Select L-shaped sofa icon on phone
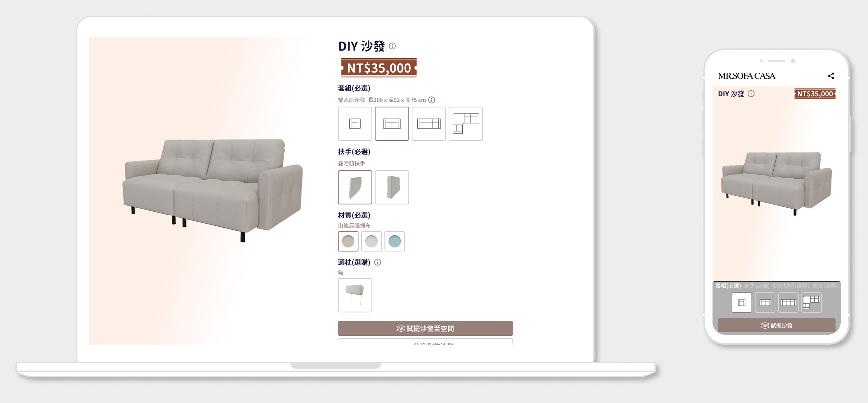The image size is (868, 403). click(x=811, y=303)
